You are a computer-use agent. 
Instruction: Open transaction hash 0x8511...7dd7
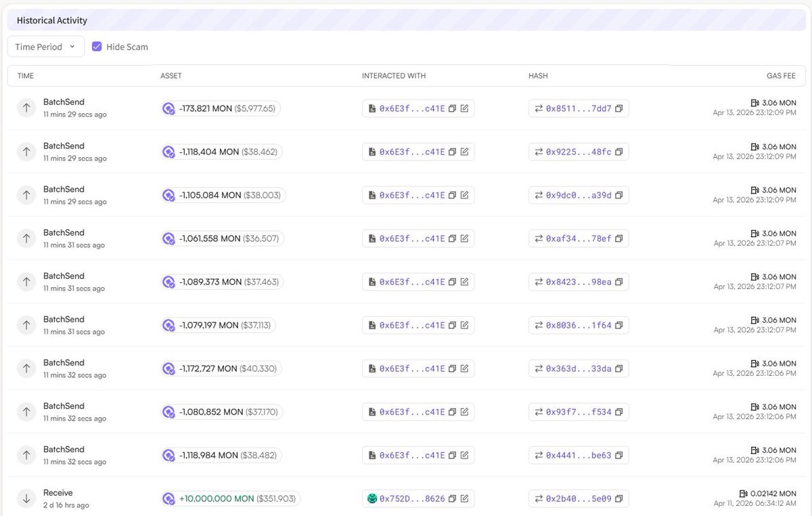pos(579,108)
